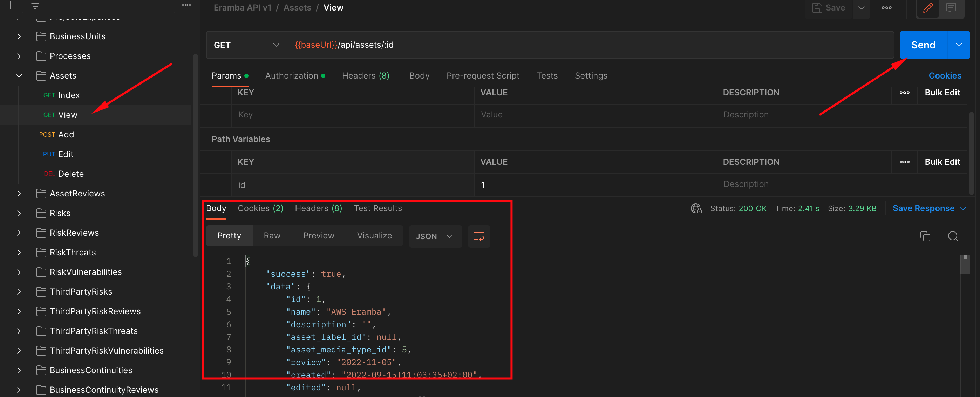Click the Assets breadcrumb link

297,8
